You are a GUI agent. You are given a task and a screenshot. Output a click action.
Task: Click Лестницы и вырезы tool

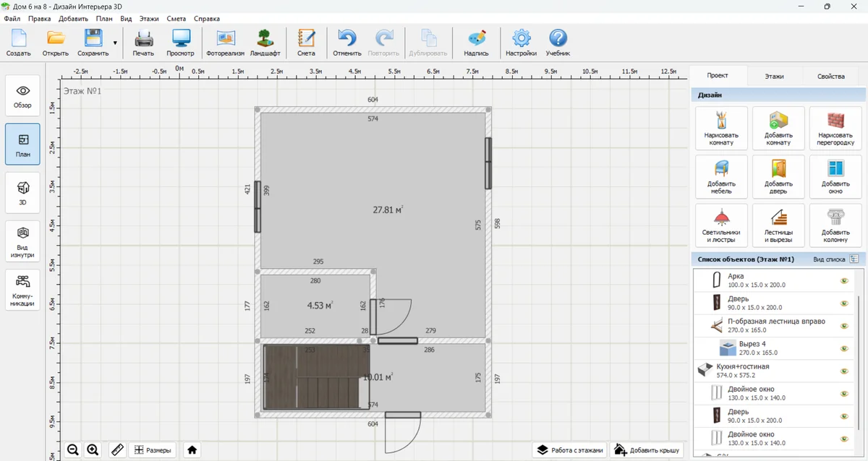(778, 225)
